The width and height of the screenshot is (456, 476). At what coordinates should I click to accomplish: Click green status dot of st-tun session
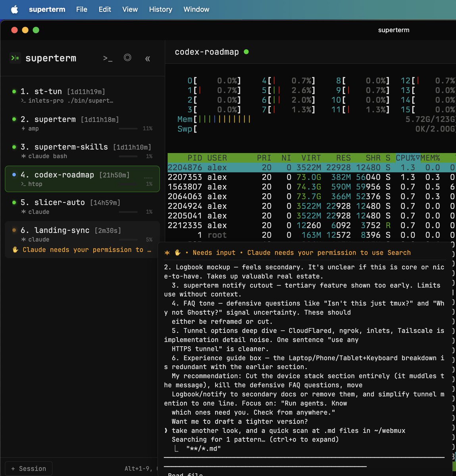pyautogui.click(x=14, y=92)
